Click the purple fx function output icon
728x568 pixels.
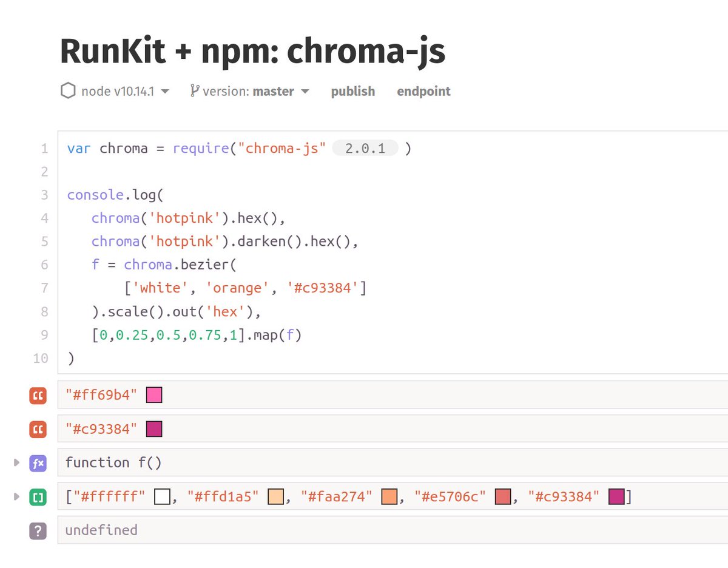38,464
